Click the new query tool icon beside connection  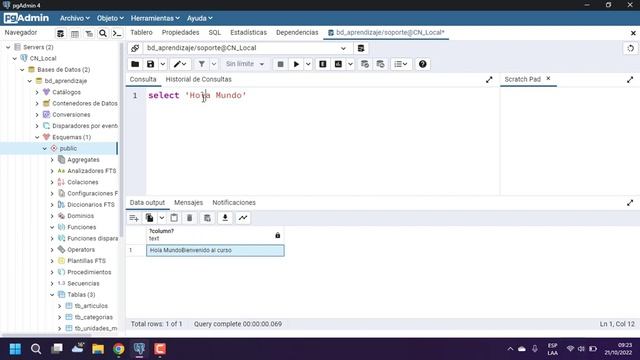point(361,48)
